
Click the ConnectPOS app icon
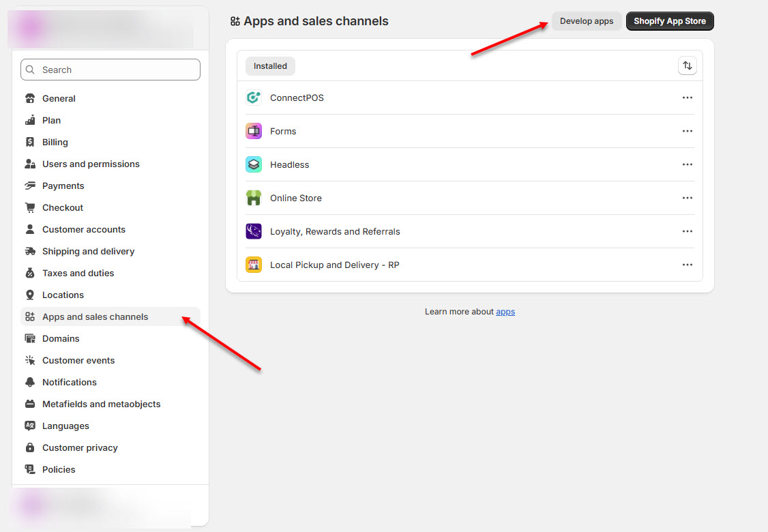click(254, 98)
